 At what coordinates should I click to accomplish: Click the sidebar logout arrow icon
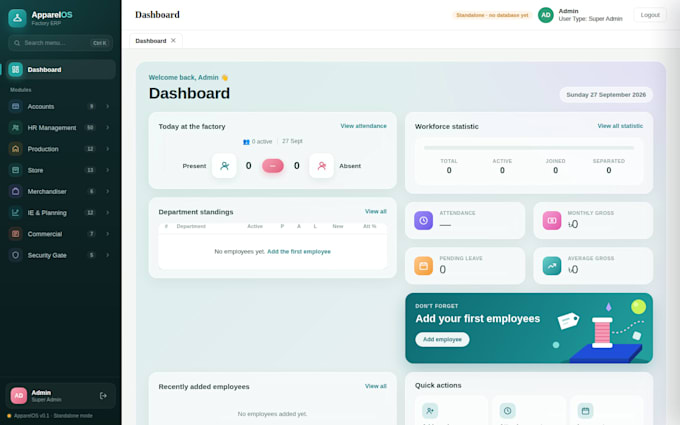click(103, 396)
